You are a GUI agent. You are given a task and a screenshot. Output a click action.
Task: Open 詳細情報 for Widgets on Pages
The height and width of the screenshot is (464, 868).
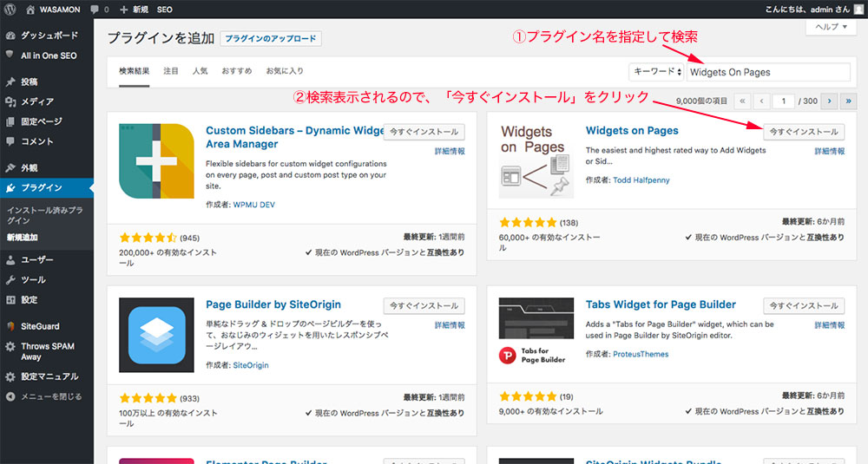coord(829,151)
